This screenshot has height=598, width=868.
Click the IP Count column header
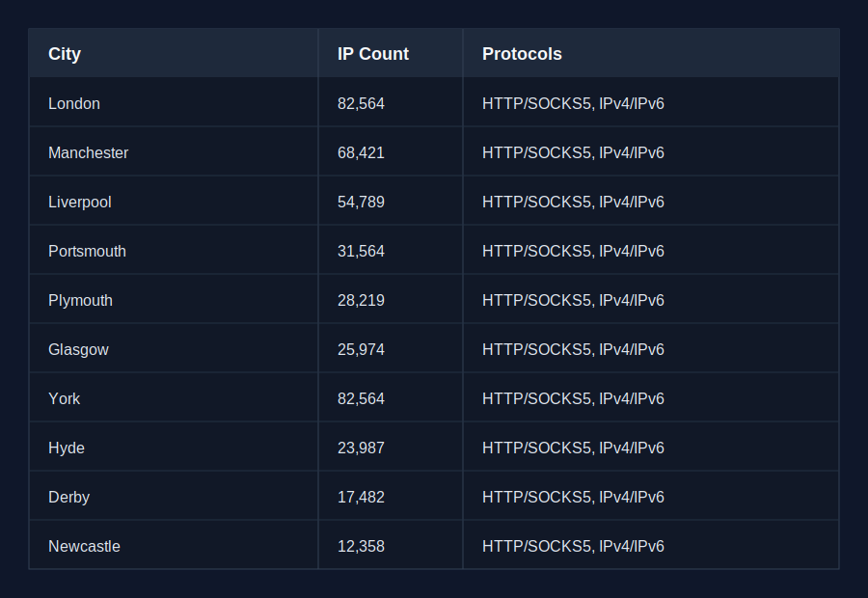pyautogui.click(x=391, y=53)
